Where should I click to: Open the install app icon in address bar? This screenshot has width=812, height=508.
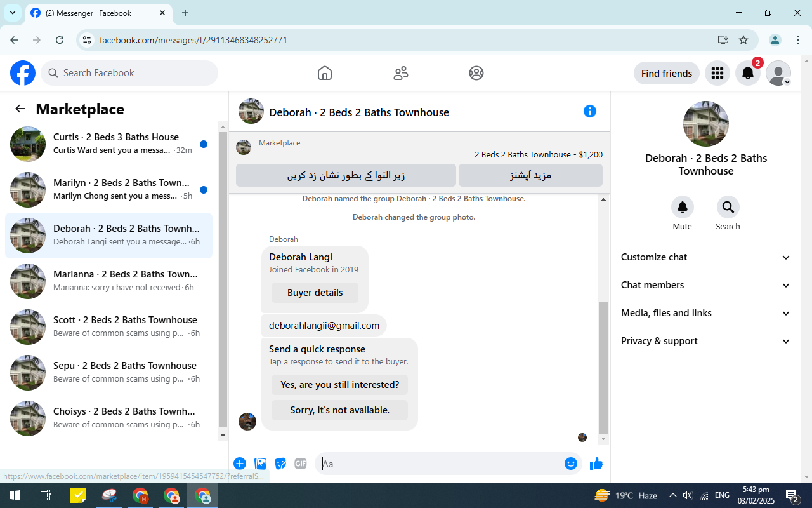[x=723, y=40]
